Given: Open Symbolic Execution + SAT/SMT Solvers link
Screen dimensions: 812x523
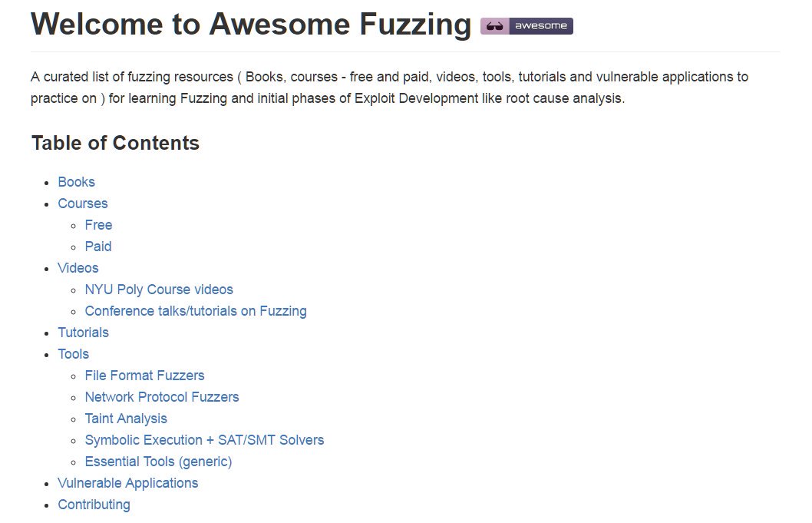Looking at the screenshot, I should [x=204, y=440].
